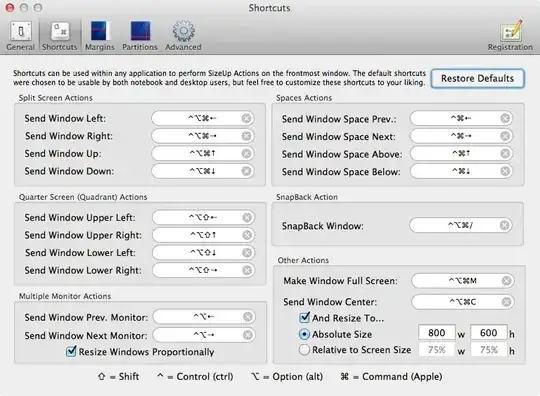
Task: Clear the Send Window Lower Right shortcut
Action: [x=247, y=270]
